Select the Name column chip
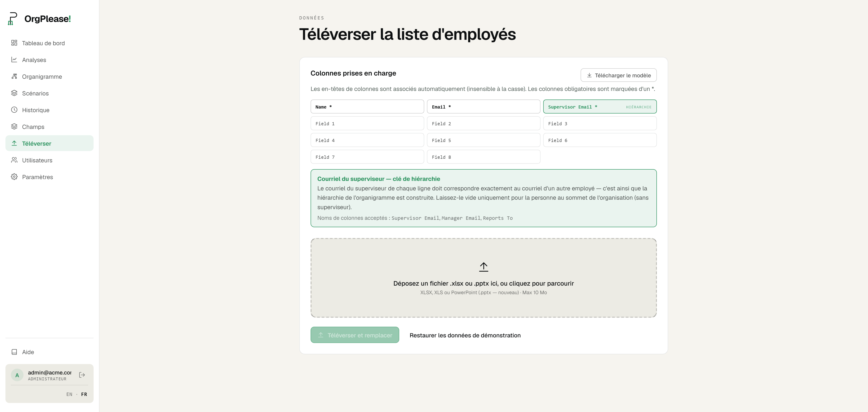 click(x=367, y=107)
